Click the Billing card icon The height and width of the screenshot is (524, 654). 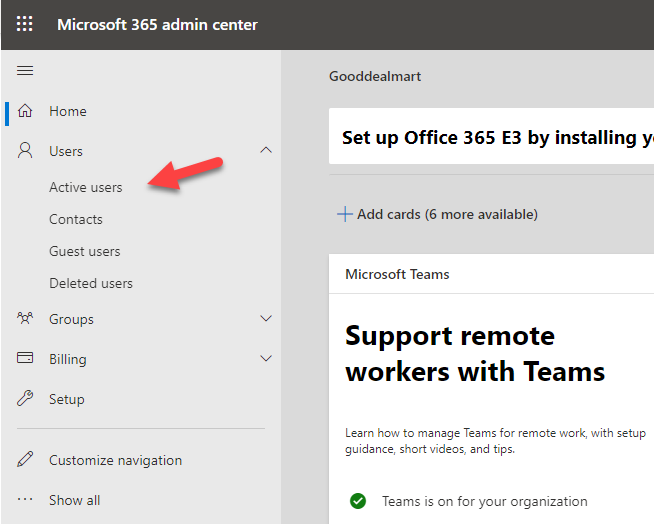tap(25, 358)
